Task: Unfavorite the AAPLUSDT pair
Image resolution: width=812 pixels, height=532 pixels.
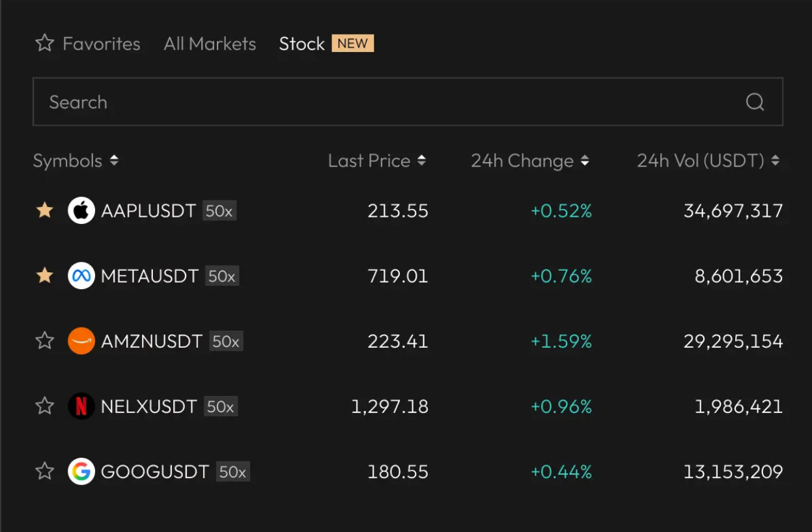Action: [x=44, y=210]
